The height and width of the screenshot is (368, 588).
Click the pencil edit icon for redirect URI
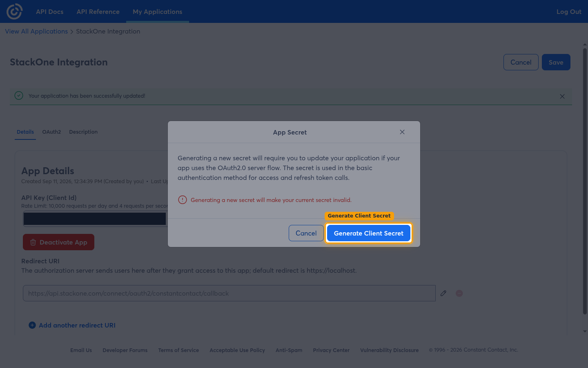443,293
